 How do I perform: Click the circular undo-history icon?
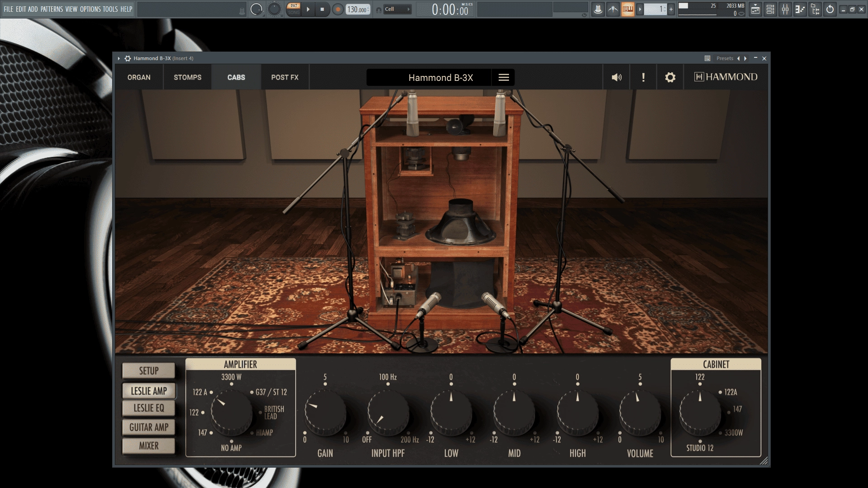click(830, 9)
